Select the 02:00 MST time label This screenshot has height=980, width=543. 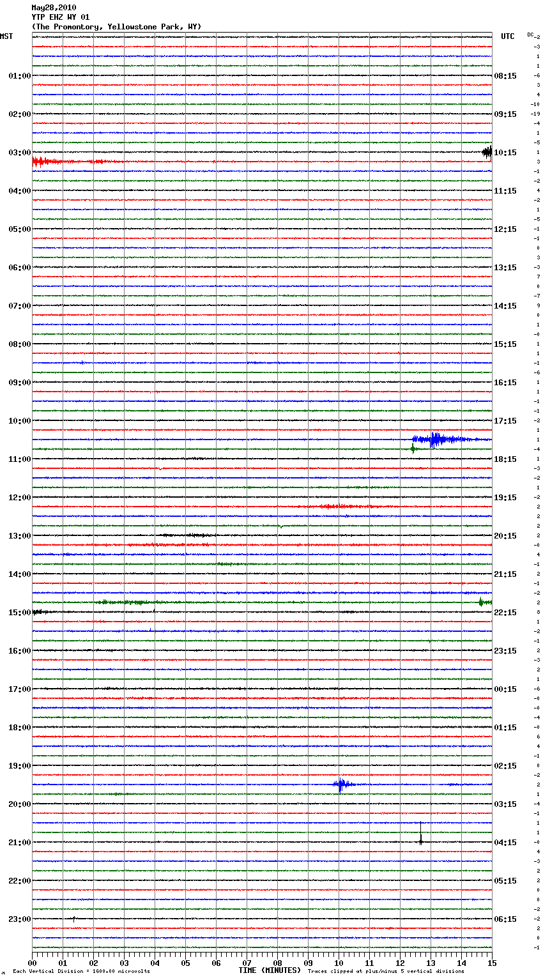tap(20, 114)
